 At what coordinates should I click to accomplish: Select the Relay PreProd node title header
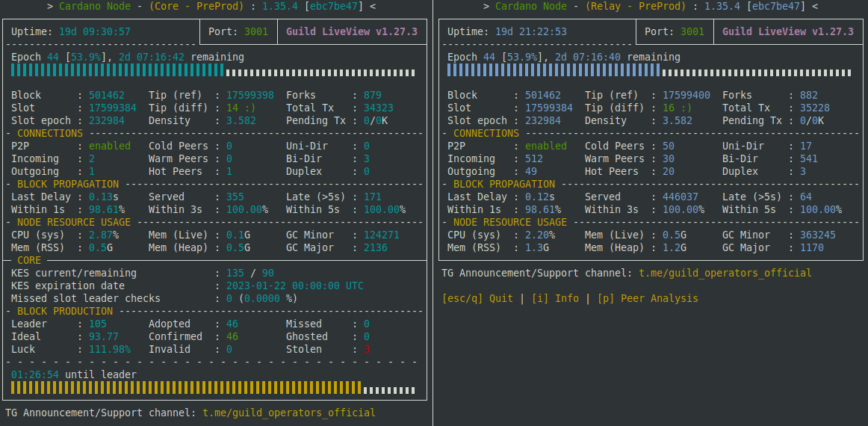click(651, 7)
